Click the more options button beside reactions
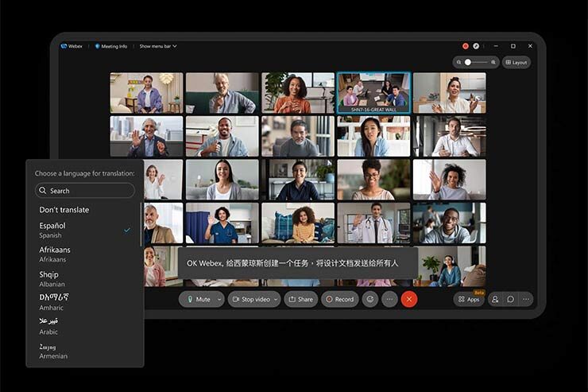Screen dimensions: 588x392 [389, 299]
